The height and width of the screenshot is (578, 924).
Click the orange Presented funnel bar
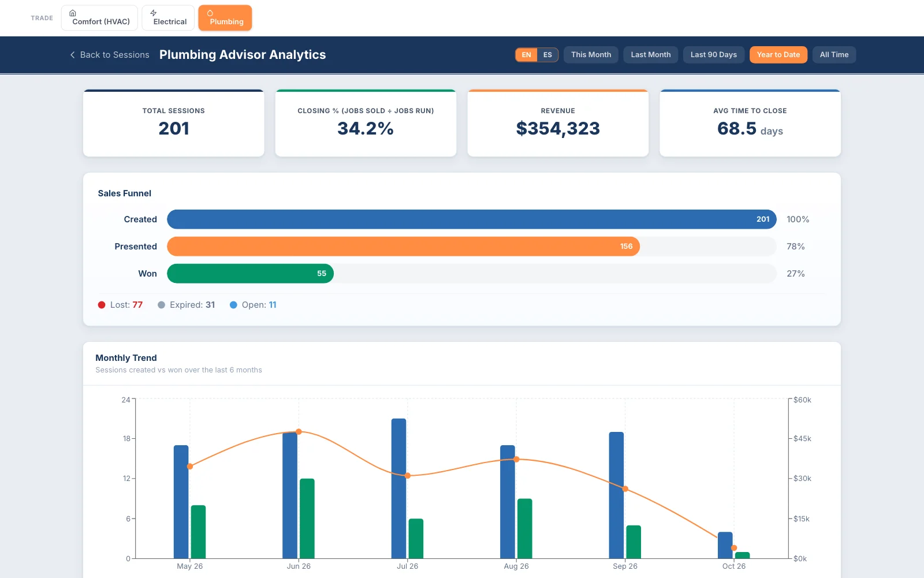click(x=403, y=247)
